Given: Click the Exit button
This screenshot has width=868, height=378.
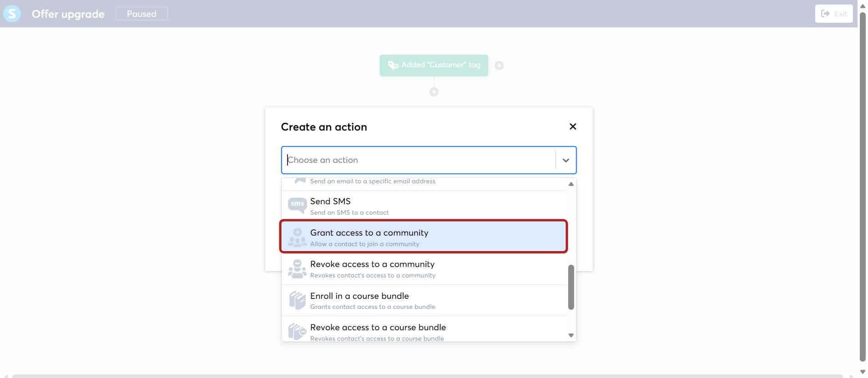Looking at the screenshot, I should [834, 14].
